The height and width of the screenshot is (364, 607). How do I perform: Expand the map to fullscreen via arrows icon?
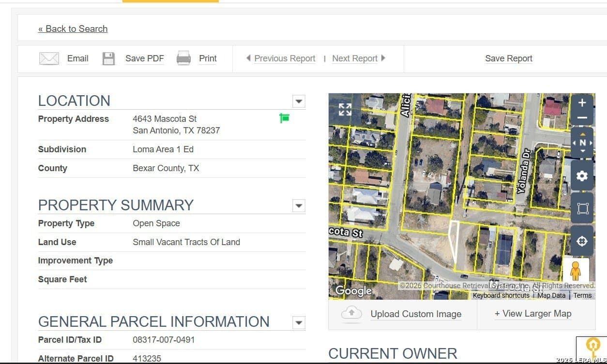345,109
